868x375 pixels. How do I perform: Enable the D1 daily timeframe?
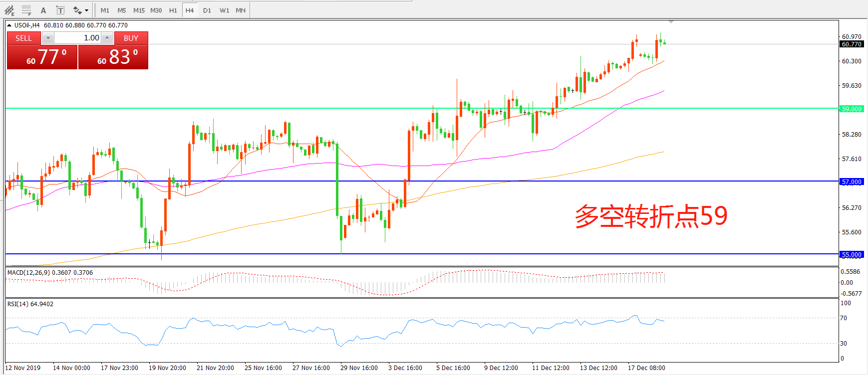pos(207,10)
